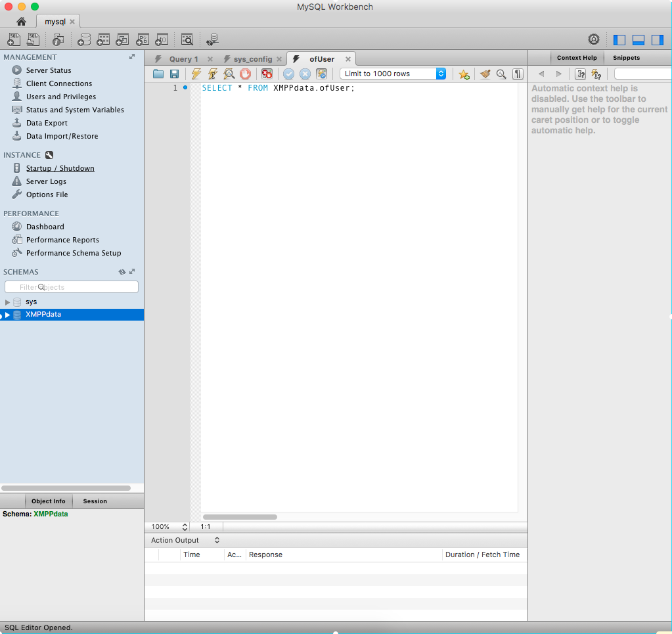Screen dimensions: 672x634
Task: Create a new schema icon
Action: click(x=84, y=39)
